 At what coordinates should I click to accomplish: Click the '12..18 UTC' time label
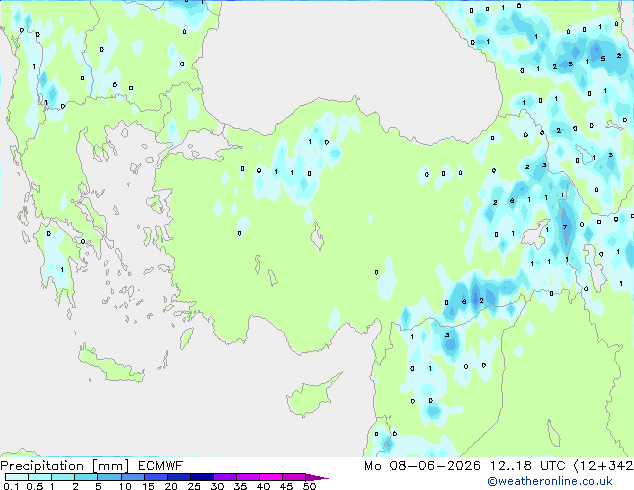click(527, 466)
